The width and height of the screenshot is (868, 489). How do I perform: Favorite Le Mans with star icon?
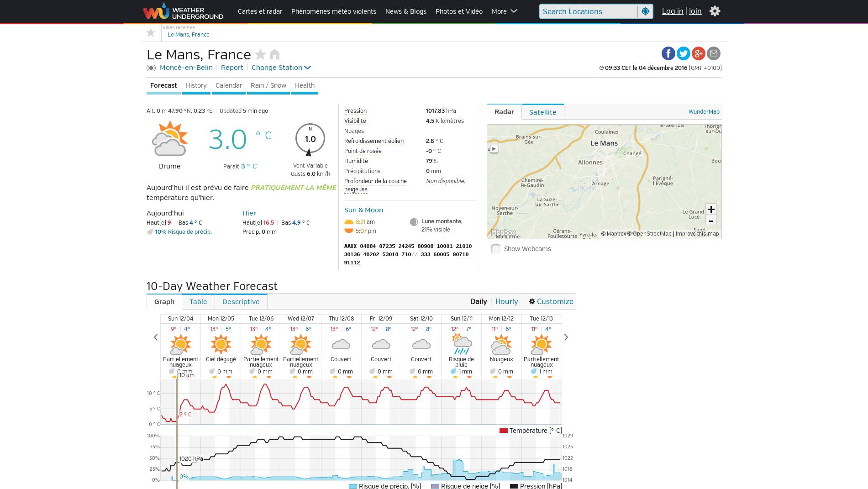pos(260,54)
